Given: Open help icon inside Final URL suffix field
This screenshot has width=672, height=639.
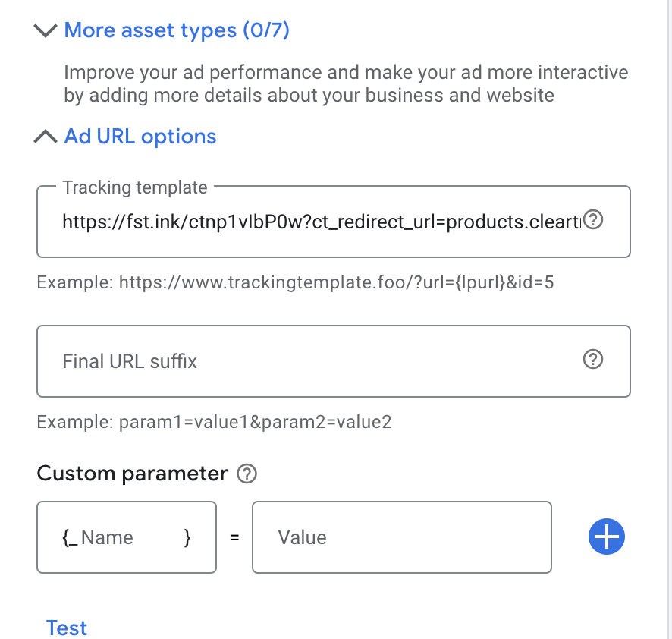Looking at the screenshot, I should 593,360.
